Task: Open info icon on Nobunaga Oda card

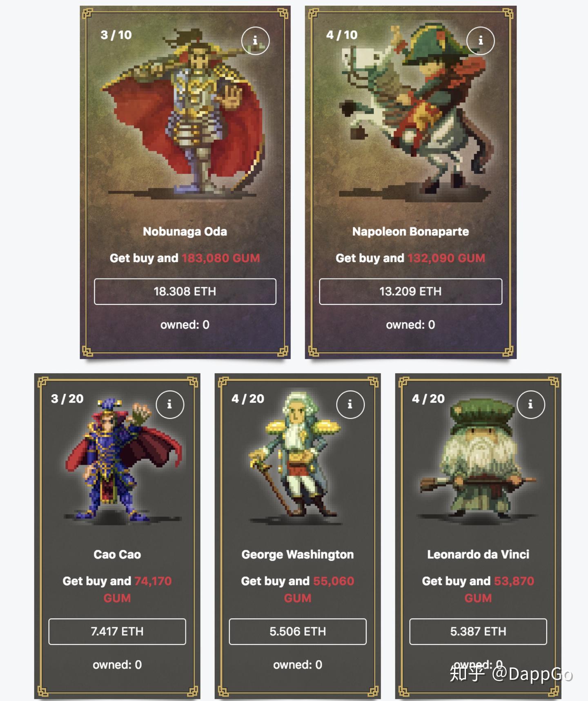Action: [x=255, y=41]
